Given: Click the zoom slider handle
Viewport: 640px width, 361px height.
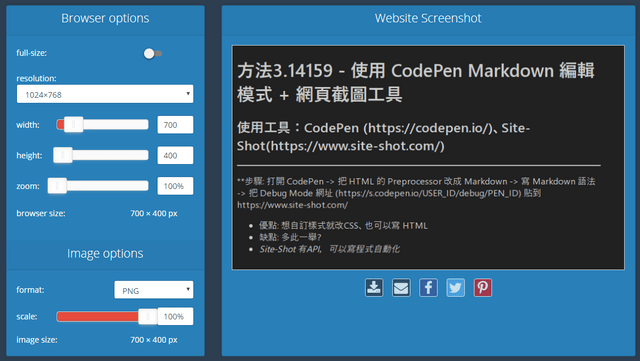Looking at the screenshot, I should 57,186.
